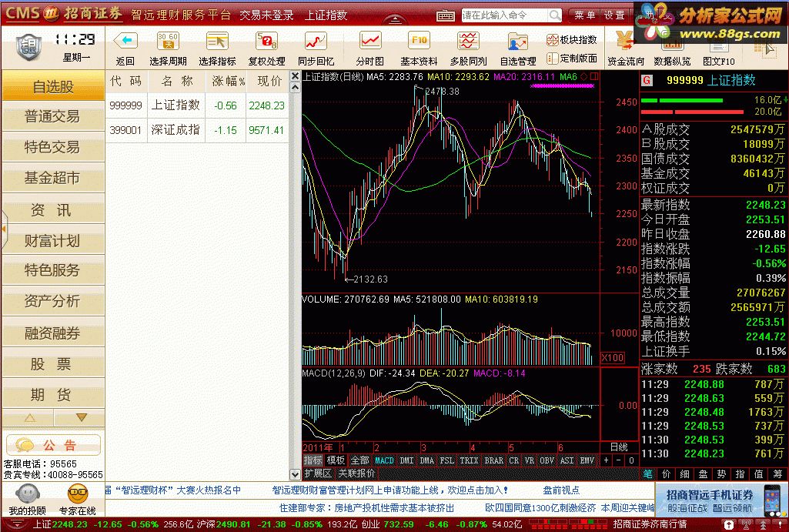
Task: Select the 全部 tab below chart
Action: point(359,460)
